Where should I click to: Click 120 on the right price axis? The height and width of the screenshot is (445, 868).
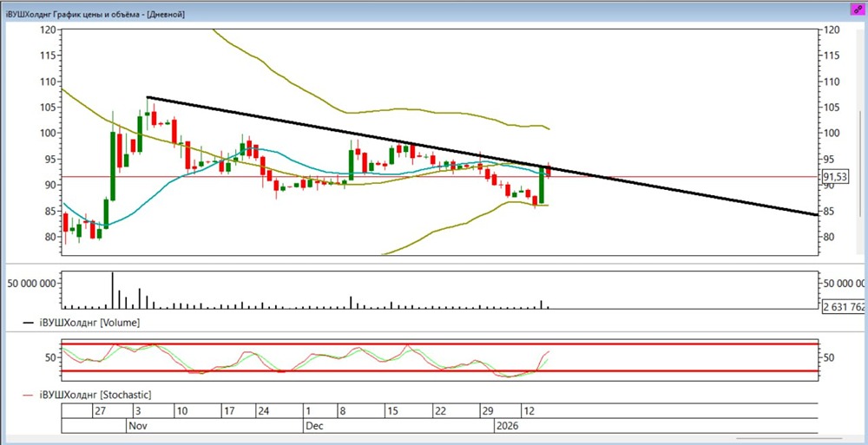[x=832, y=29]
